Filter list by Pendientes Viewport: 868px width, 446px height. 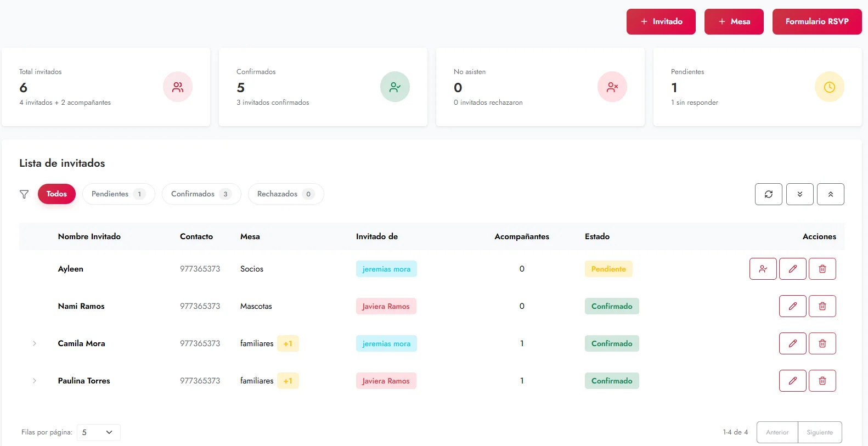[118, 194]
